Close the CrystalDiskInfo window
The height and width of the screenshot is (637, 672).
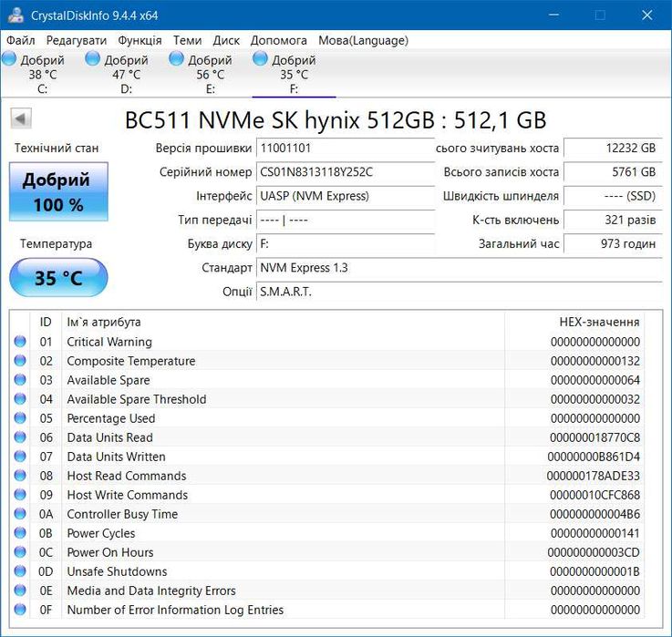[x=646, y=15]
